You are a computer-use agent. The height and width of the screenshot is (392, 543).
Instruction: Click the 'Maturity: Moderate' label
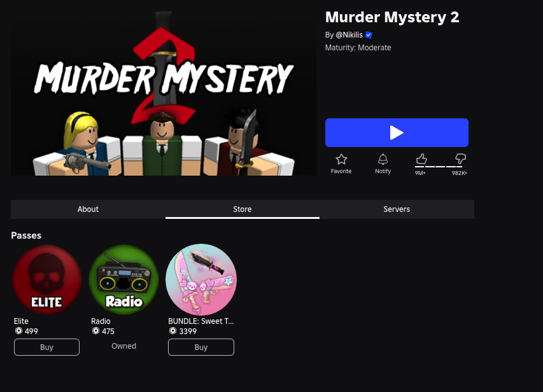pos(358,48)
